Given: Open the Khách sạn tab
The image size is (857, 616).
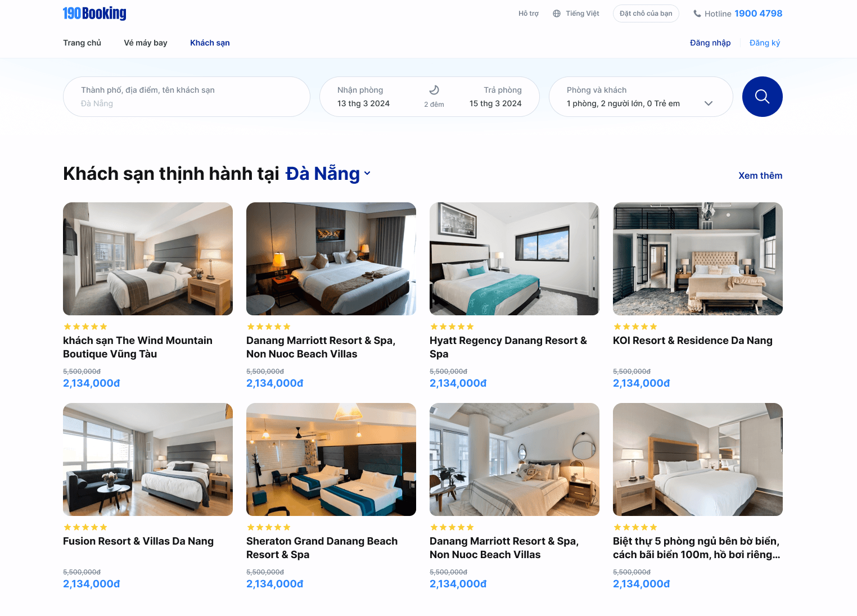Looking at the screenshot, I should [210, 43].
